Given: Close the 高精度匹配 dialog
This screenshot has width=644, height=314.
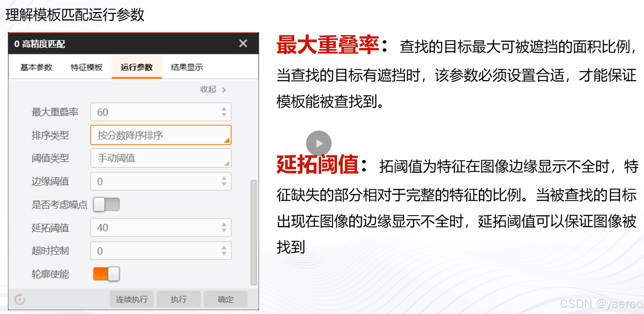Looking at the screenshot, I should pos(243,43).
